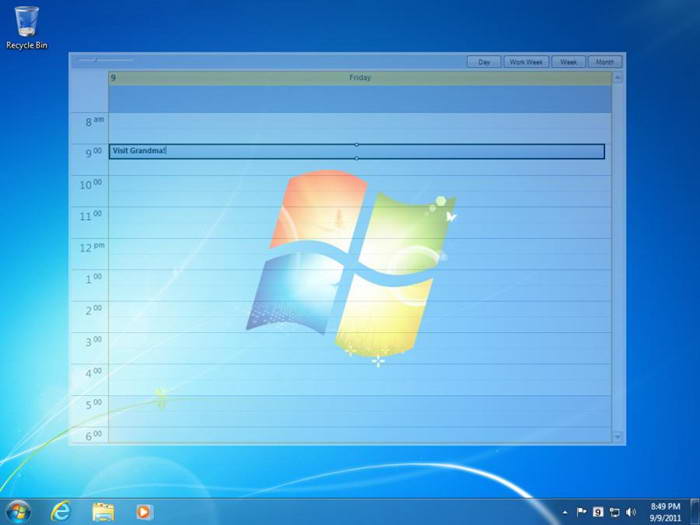Switch calendar to Work Week view
This screenshot has width=700, height=525.
click(x=526, y=62)
